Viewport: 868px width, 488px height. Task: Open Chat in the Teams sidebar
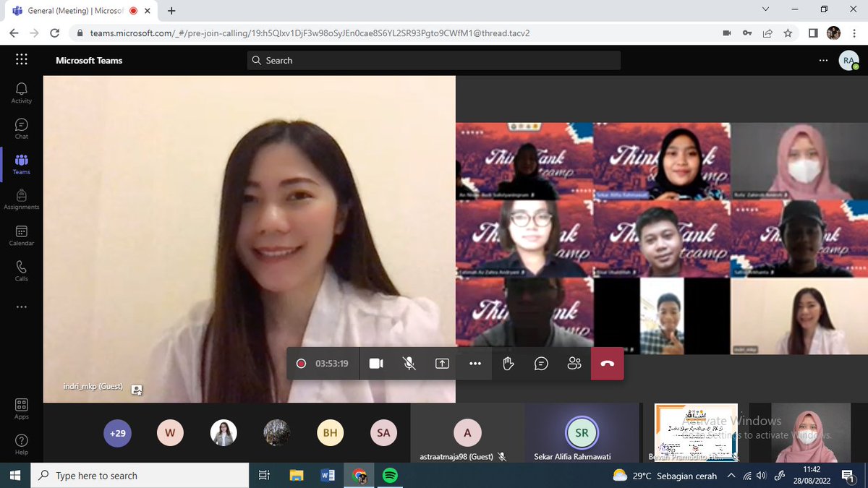point(22,129)
